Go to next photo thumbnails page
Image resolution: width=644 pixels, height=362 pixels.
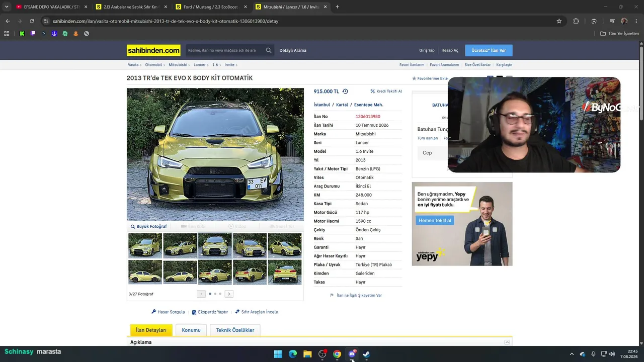point(229,294)
